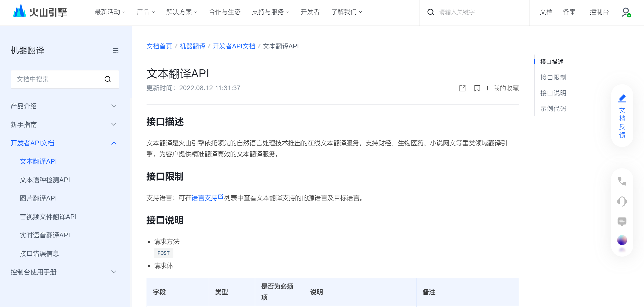This screenshot has width=644, height=307.
Task: Bookmark this page with the bookmark icon
Action: pyautogui.click(x=477, y=88)
